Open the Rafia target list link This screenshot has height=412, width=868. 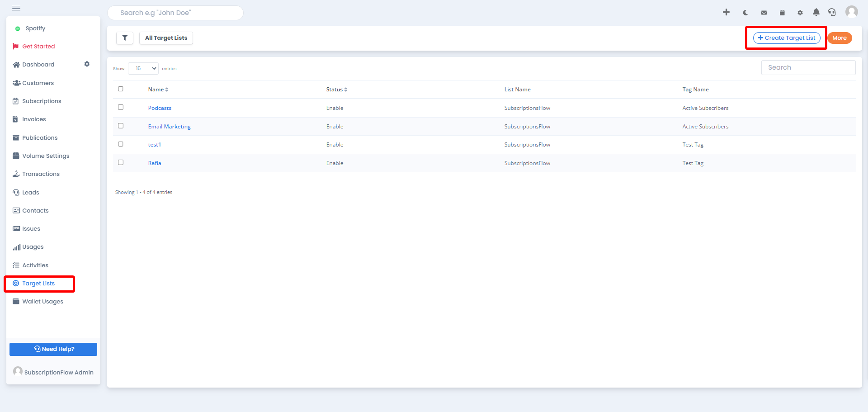[x=155, y=163]
